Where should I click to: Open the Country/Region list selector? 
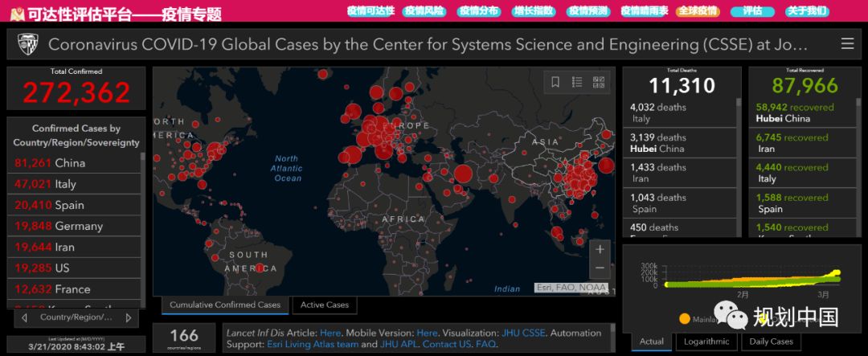76,317
